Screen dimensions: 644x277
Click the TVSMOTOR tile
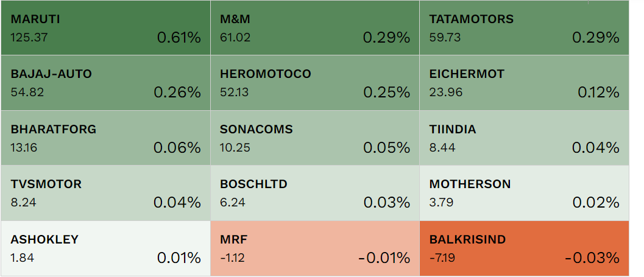tap(105, 193)
